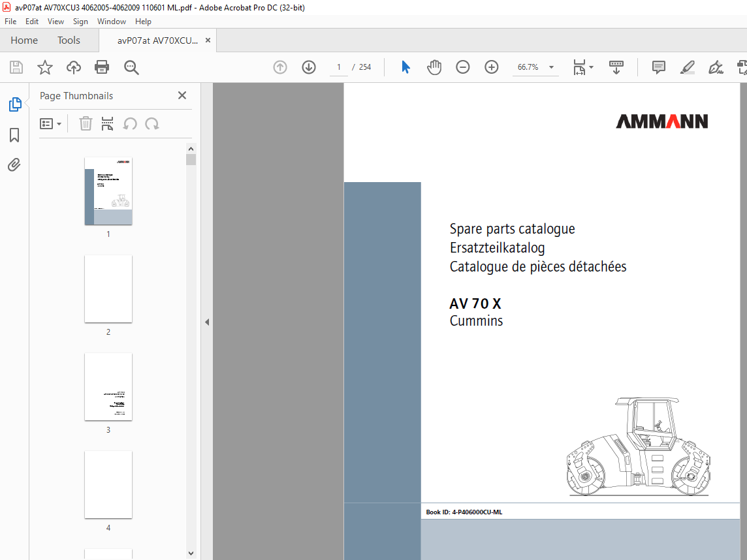Click the page number input field
Screen dimensions: 747x560
(339, 67)
